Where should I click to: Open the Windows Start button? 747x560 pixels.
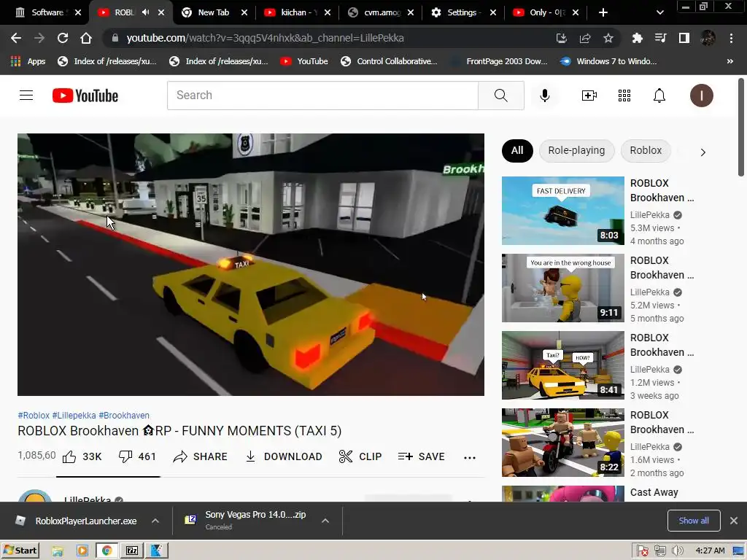[x=20, y=551]
